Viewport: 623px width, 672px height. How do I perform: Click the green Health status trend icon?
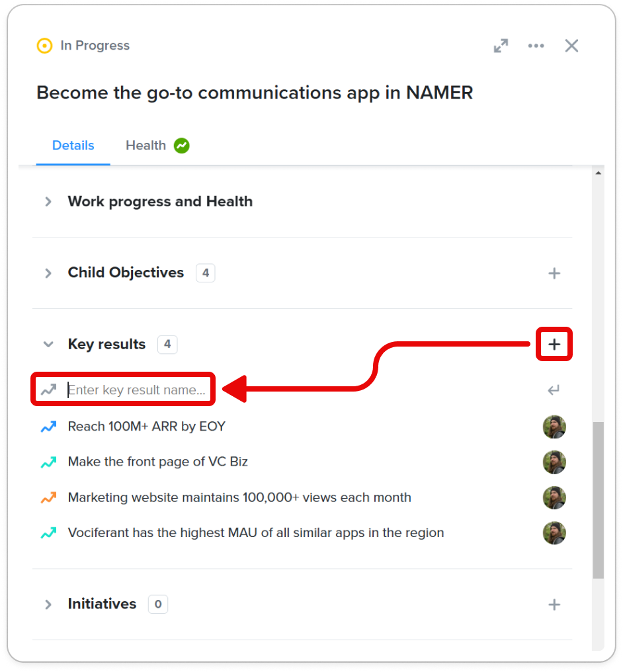tap(182, 146)
